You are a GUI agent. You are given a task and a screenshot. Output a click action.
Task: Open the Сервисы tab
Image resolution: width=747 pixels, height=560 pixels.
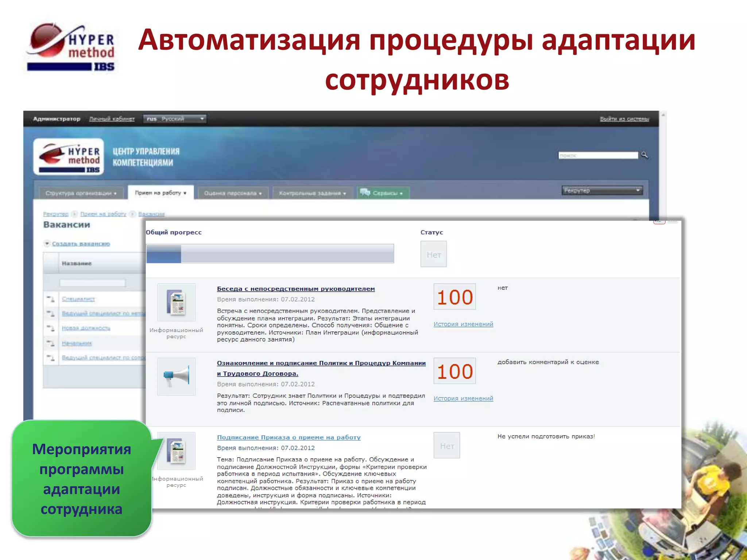tap(383, 193)
